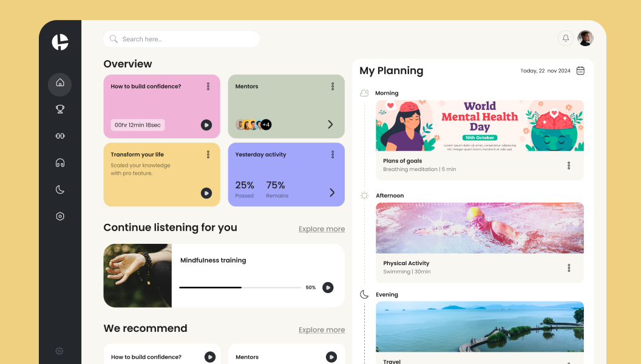Viewport: 641px width, 364px height.
Task: Click the Search here input field
Action: (x=182, y=39)
